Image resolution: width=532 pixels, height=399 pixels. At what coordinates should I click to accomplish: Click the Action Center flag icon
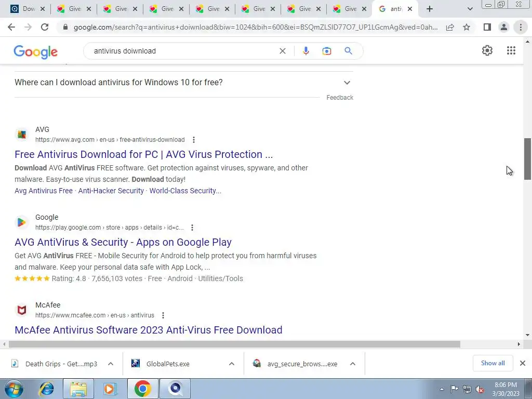click(x=454, y=389)
